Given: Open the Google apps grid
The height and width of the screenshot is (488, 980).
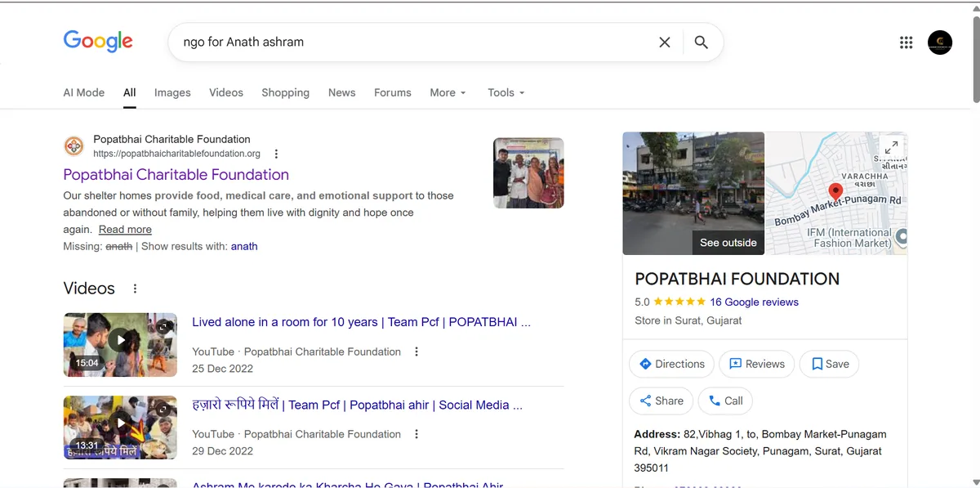Looking at the screenshot, I should pos(906,43).
